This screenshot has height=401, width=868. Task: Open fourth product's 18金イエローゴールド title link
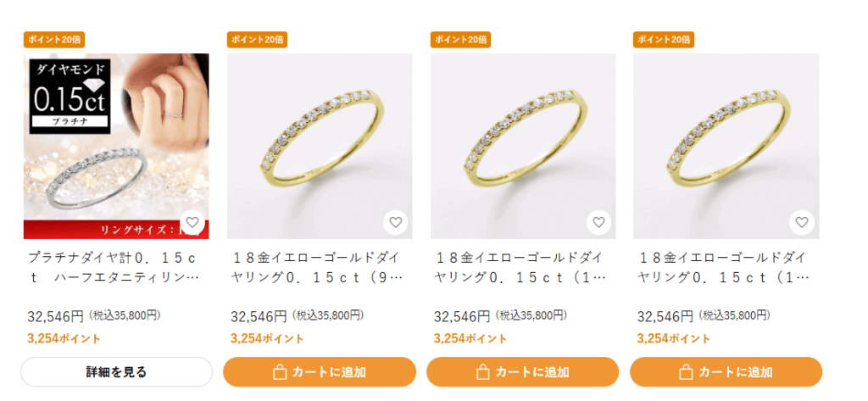[x=723, y=268]
